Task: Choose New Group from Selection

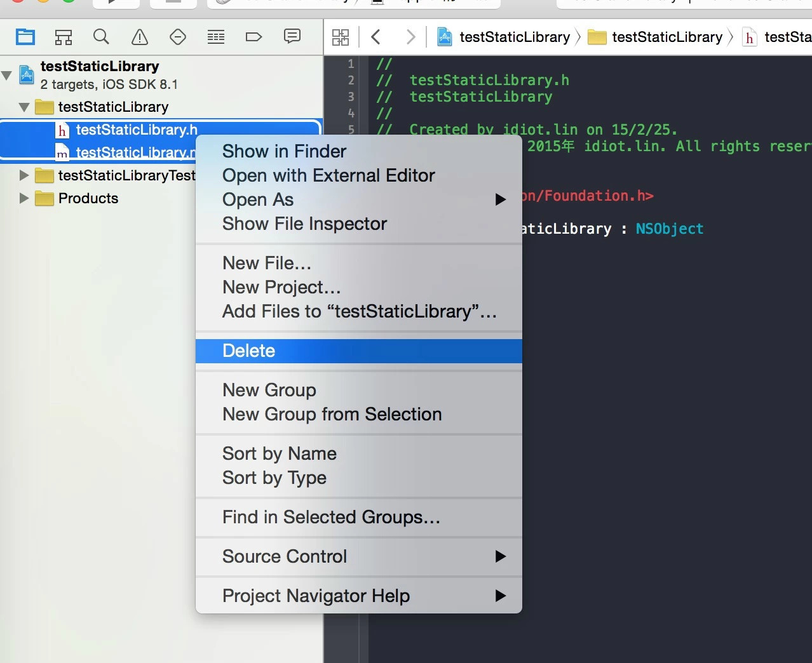Action: point(359,414)
